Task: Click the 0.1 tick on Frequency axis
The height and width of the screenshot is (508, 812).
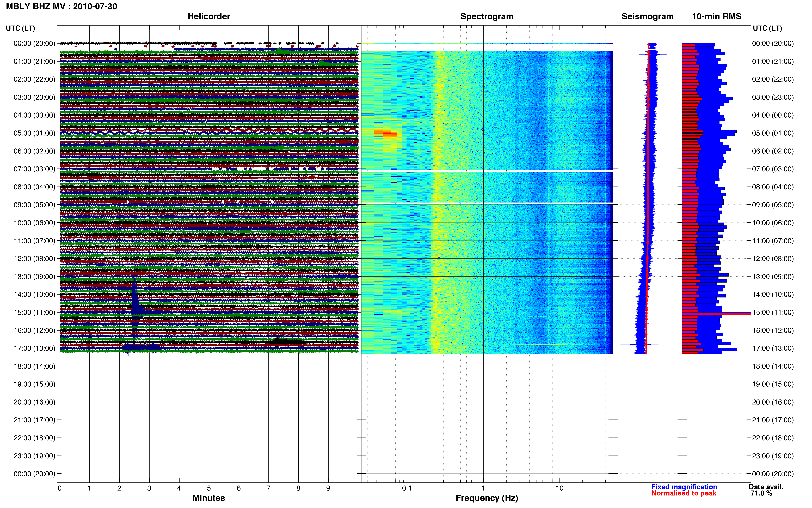Action: tap(407, 488)
